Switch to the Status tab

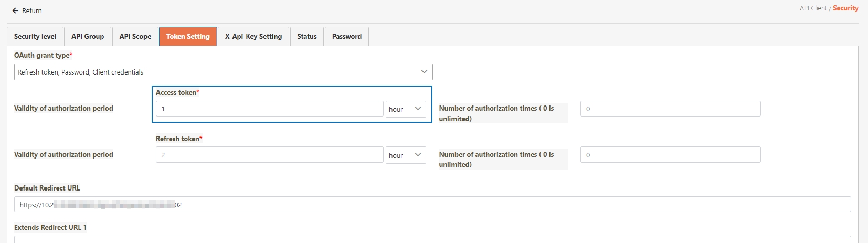click(x=306, y=36)
